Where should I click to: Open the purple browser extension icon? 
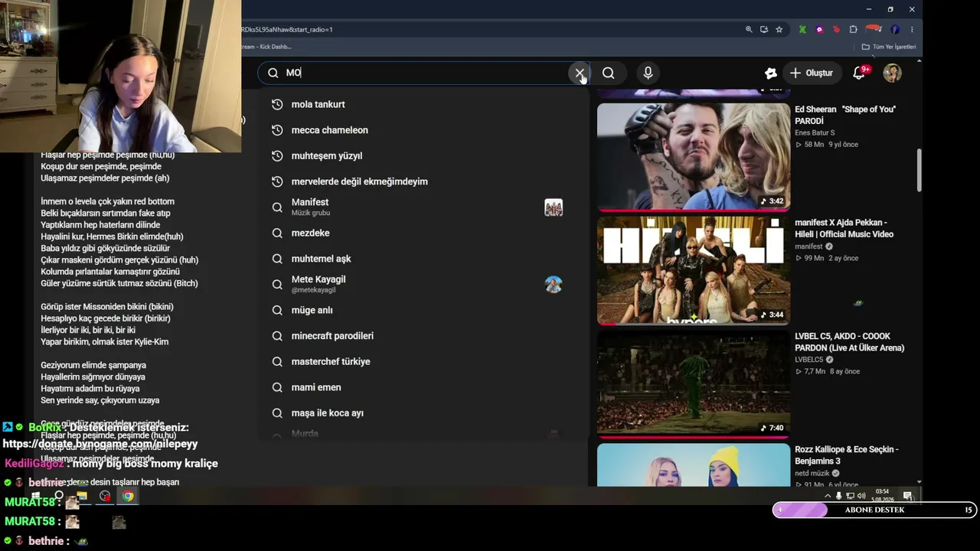pos(819,29)
